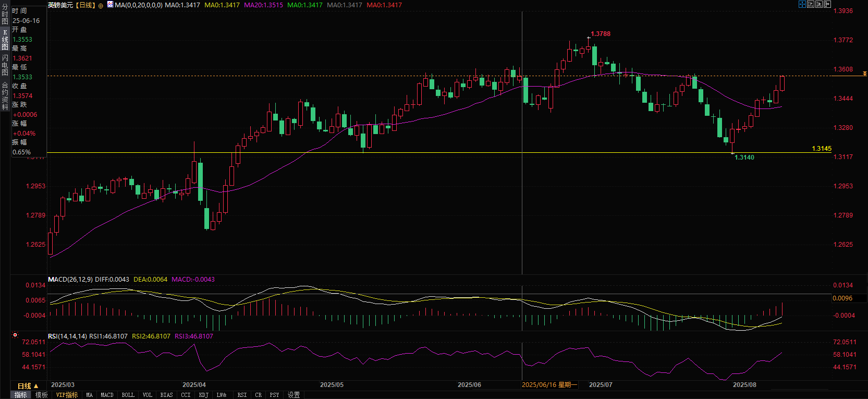
Task: Click the DEA:0.0064 value label
Action: tap(150, 280)
